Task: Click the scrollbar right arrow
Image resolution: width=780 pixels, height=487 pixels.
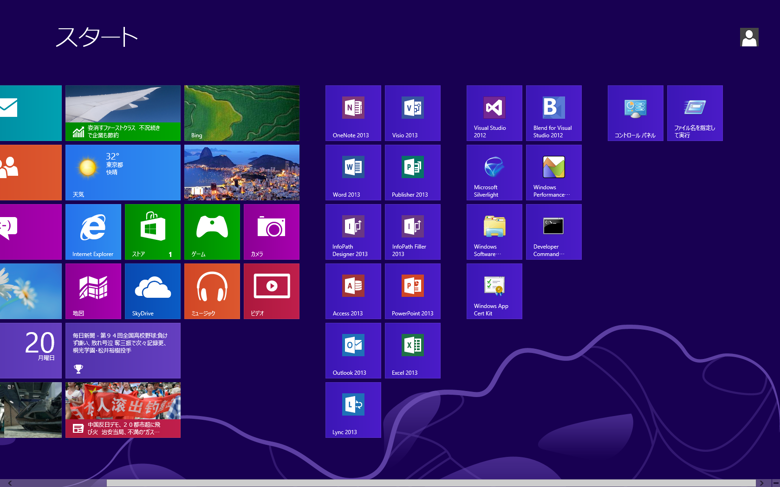Action: (761, 483)
